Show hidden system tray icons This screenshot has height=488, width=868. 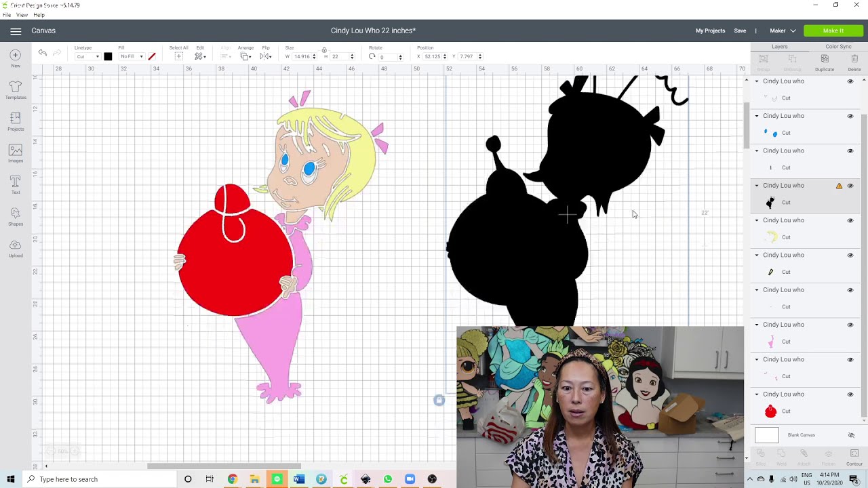750,479
